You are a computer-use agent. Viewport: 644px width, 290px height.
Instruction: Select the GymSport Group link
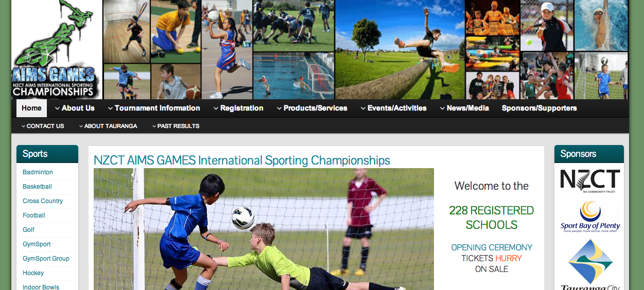click(x=46, y=259)
